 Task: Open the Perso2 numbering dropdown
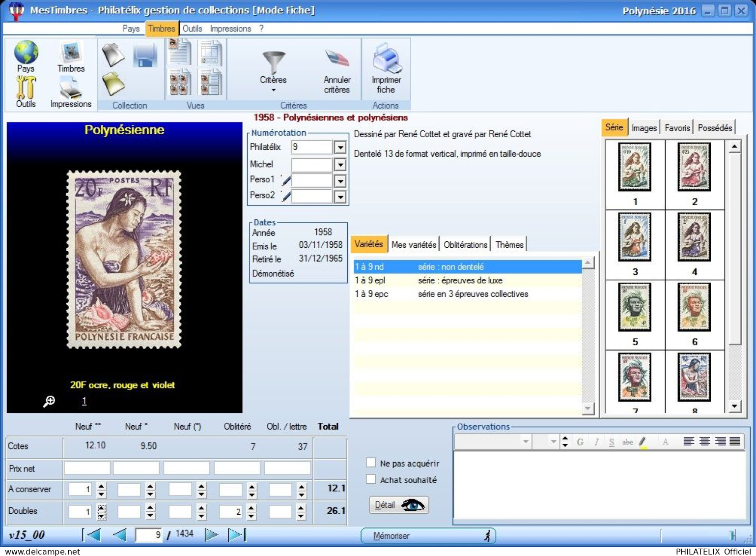(x=340, y=197)
